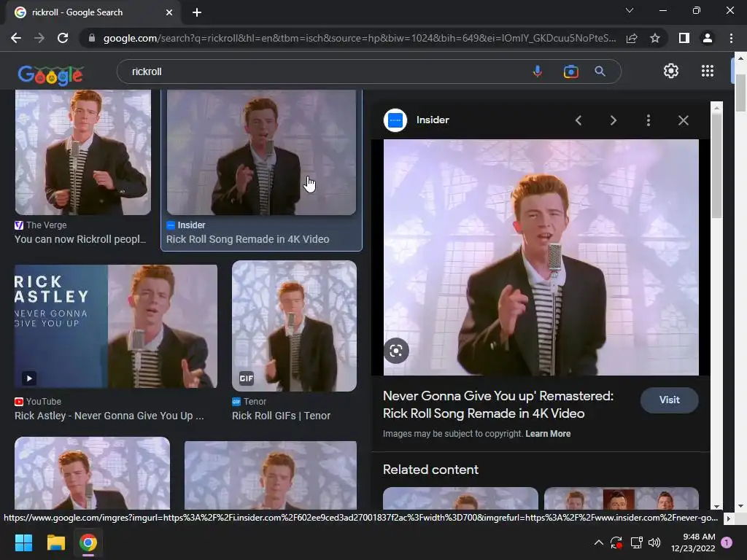Click the network display tray icon

636,542
